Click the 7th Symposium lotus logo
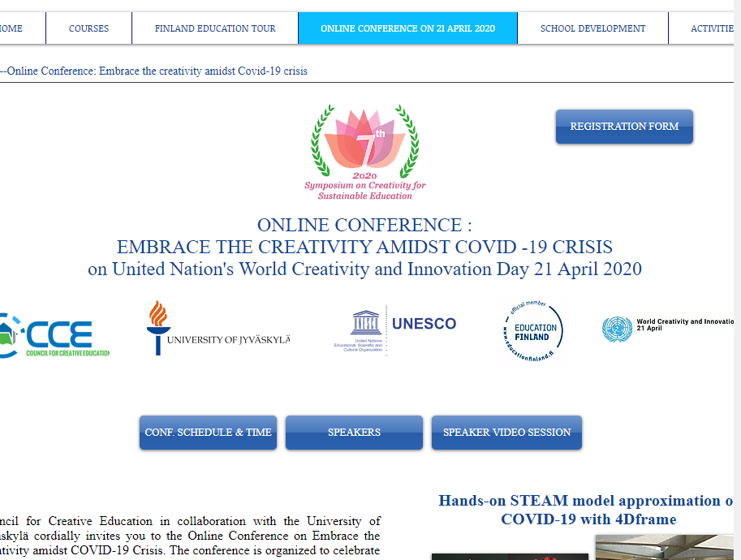The image size is (741, 560). [x=364, y=152]
